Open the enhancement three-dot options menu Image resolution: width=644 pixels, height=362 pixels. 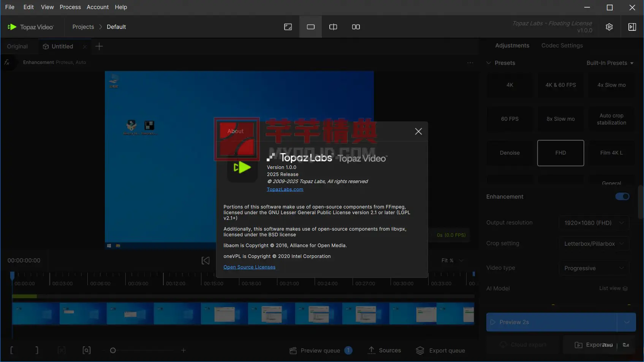coord(470,63)
